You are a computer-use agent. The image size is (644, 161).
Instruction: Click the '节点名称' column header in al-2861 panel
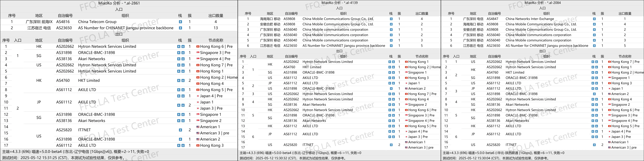click(x=216, y=40)
